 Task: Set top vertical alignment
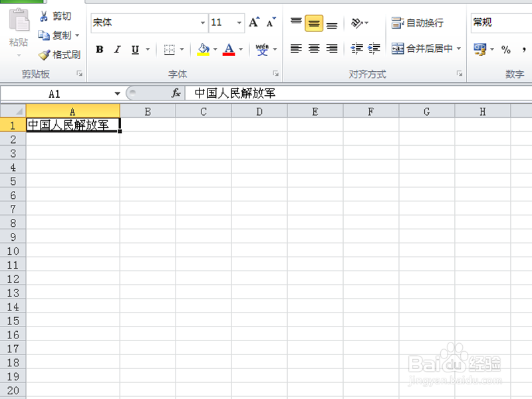296,23
